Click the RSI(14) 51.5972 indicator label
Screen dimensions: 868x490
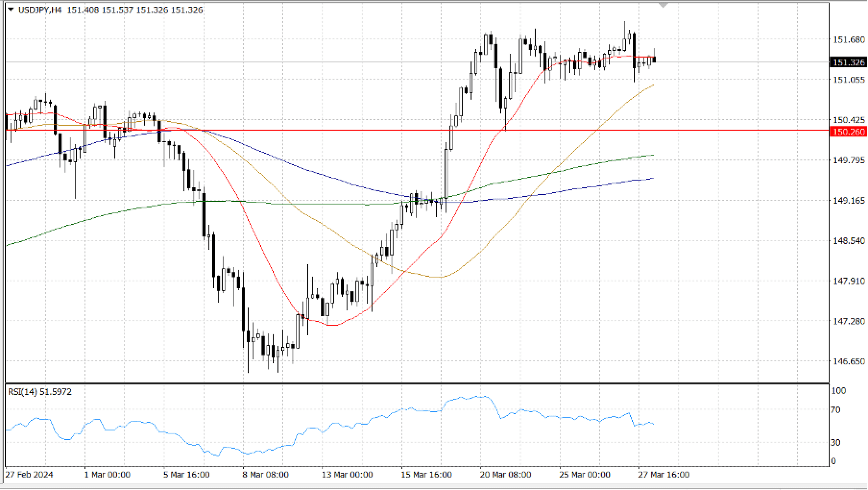pos(40,392)
